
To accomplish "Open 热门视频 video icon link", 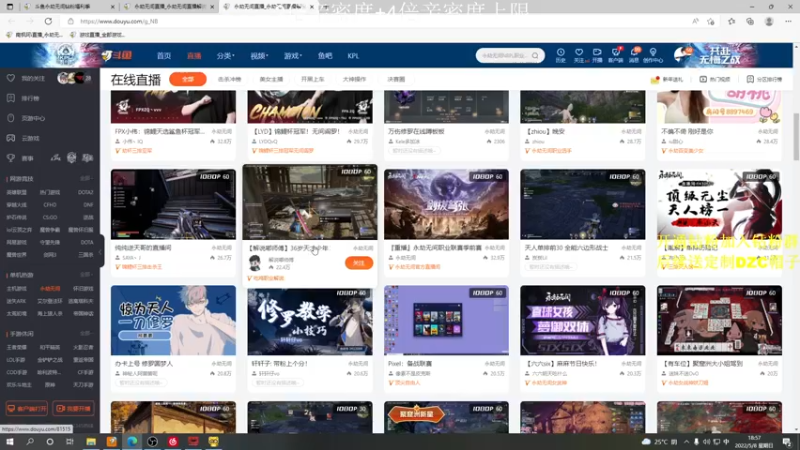I will click(x=713, y=80).
